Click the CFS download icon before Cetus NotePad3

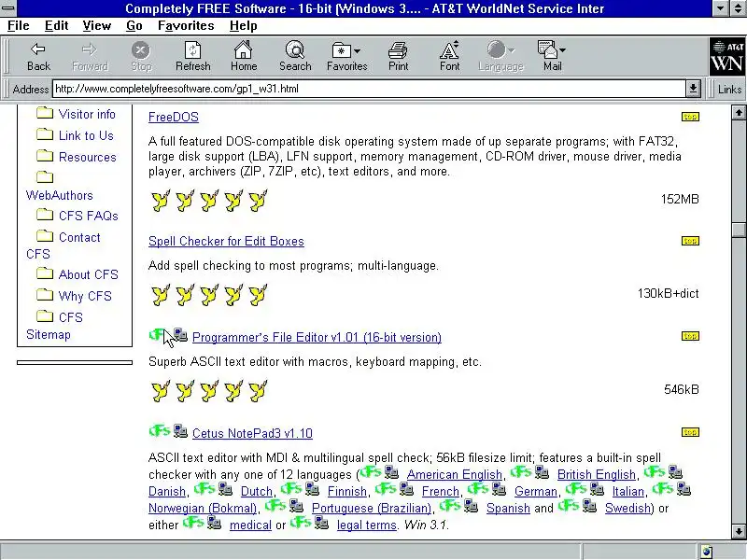159,431
